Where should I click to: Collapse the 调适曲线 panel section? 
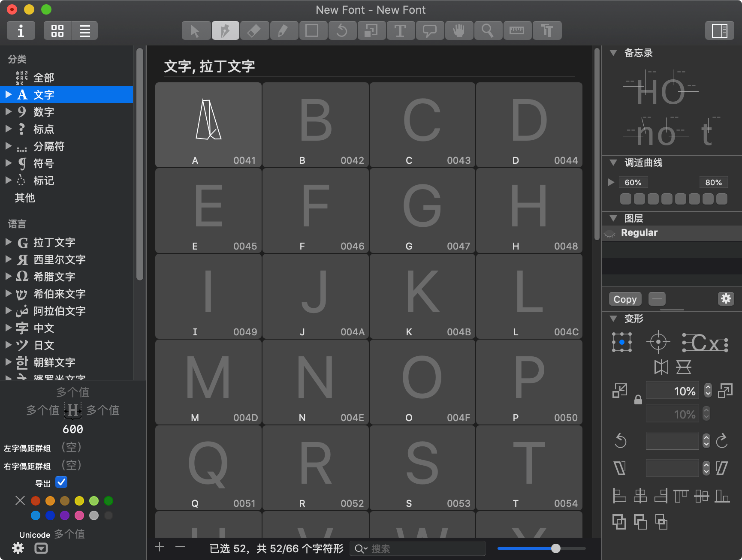click(x=613, y=163)
